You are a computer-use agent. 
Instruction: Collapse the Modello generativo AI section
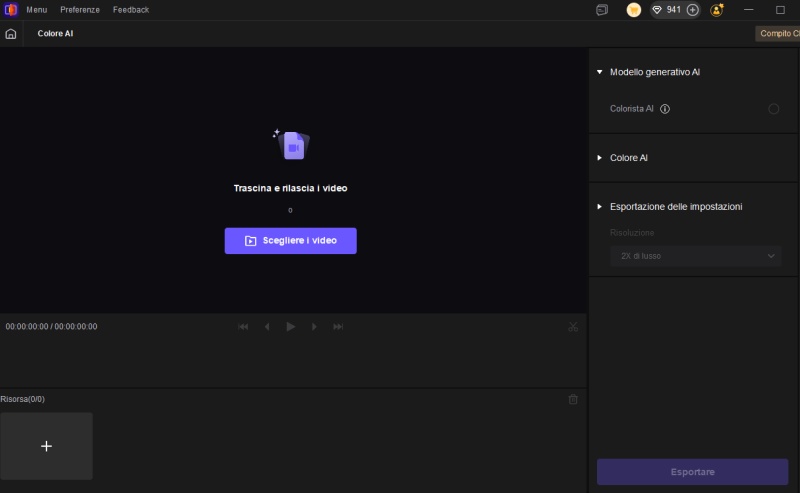tap(599, 72)
